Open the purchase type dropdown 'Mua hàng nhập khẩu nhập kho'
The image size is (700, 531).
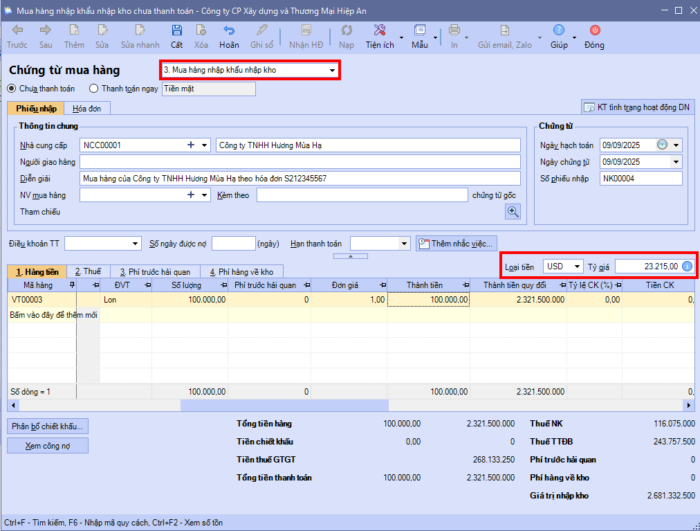point(332,71)
